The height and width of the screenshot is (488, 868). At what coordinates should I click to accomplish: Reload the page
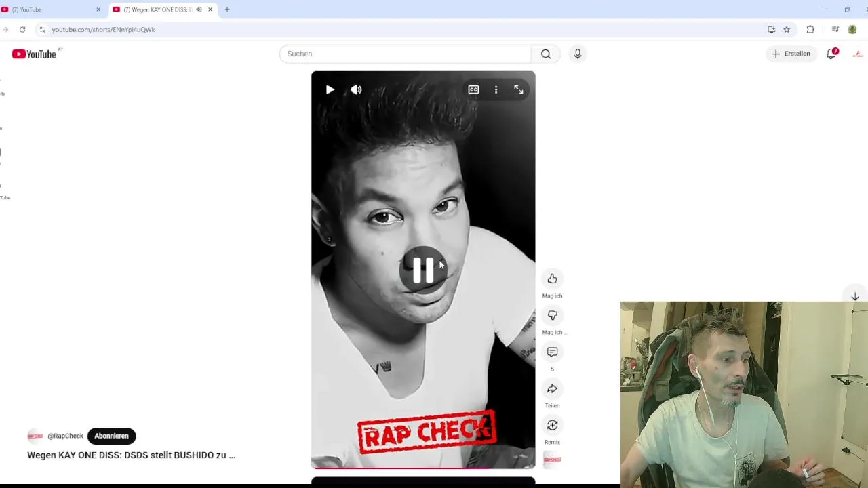tap(22, 29)
